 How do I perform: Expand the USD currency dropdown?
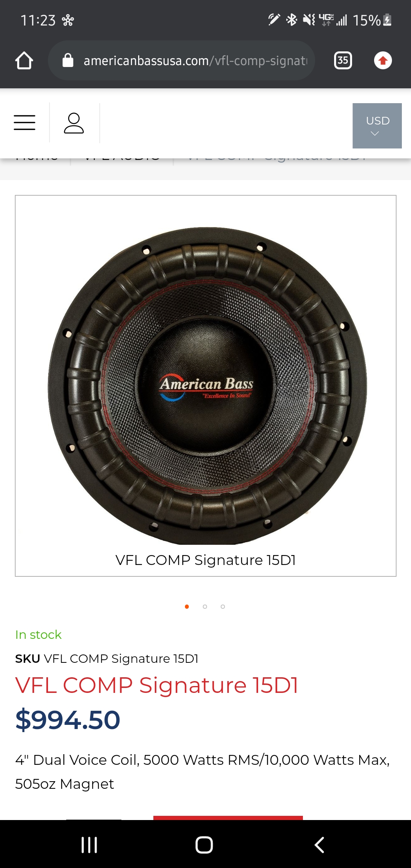[377, 126]
